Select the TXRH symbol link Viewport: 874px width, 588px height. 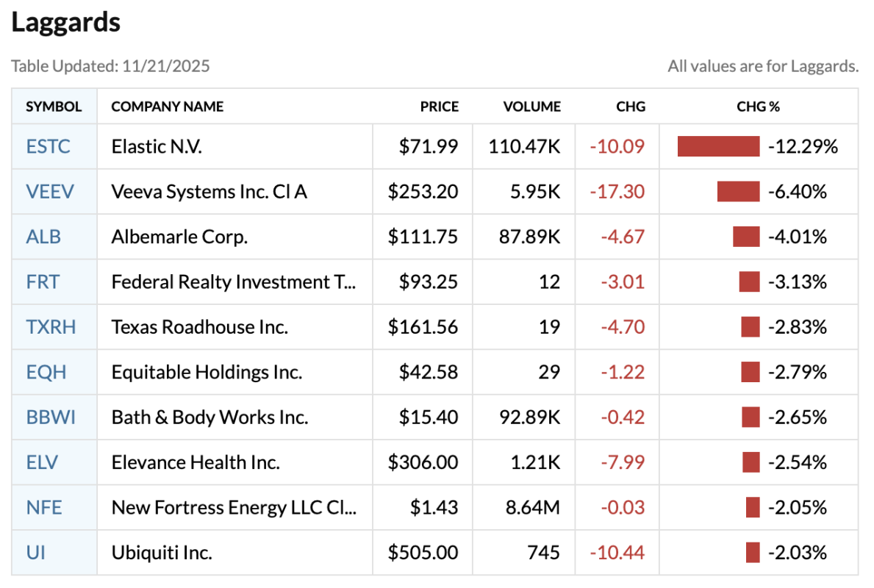click(51, 327)
